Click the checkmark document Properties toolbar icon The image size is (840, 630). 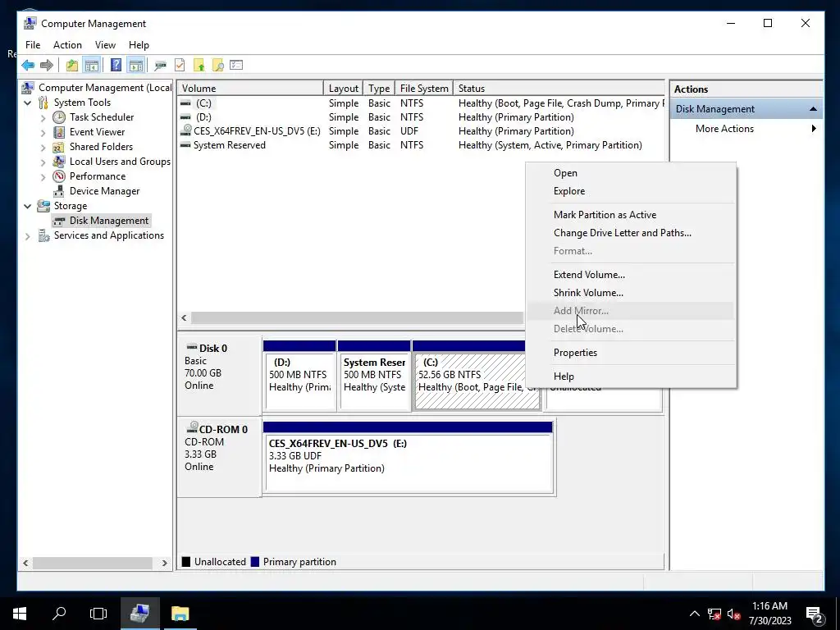[180, 66]
